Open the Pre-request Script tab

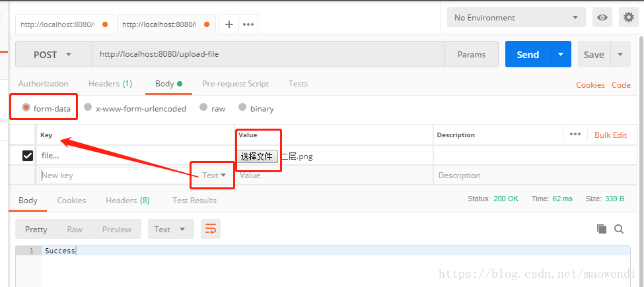[235, 84]
